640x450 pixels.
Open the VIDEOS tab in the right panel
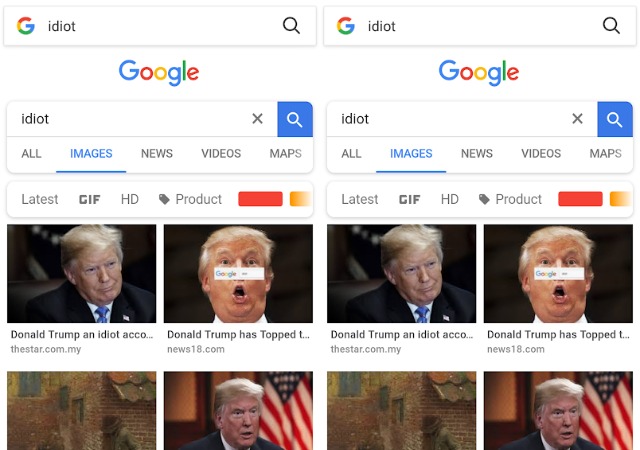541,154
